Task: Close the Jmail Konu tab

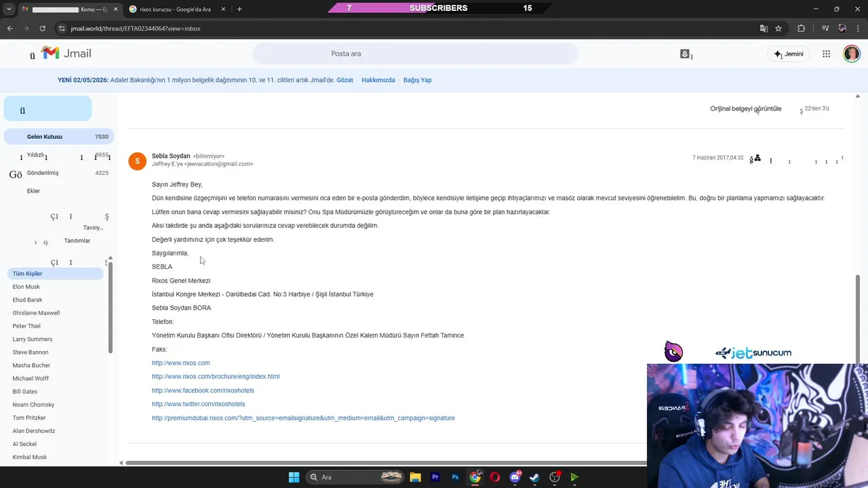Action: [x=115, y=9]
